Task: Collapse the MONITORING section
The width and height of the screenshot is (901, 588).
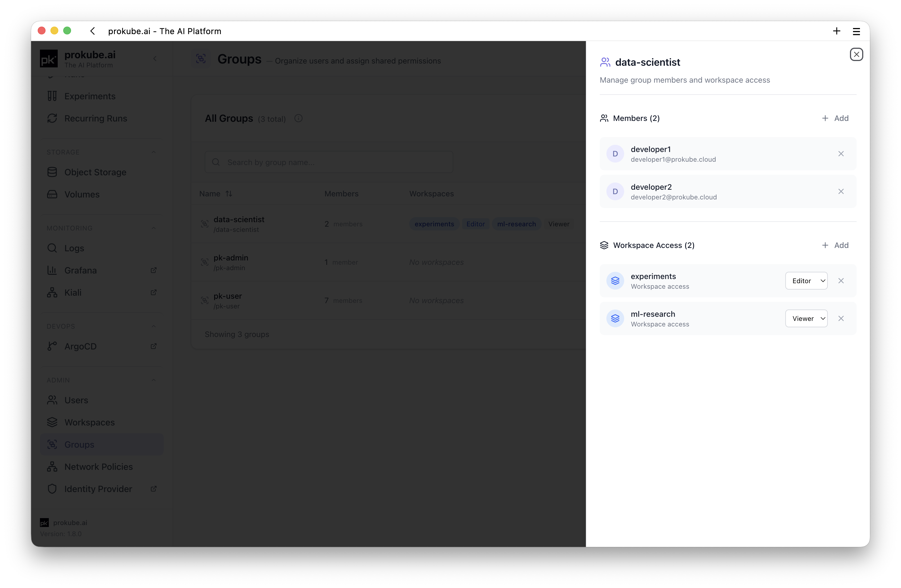Action: (x=154, y=228)
